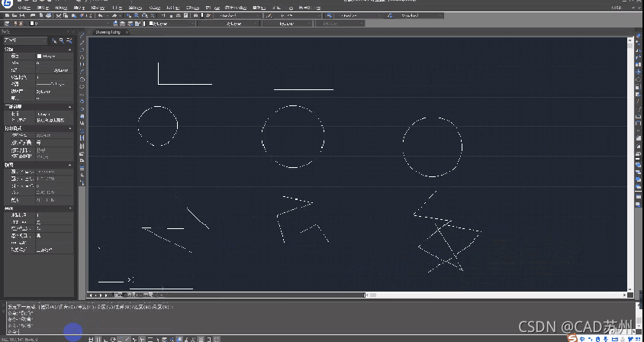Click white layer color swatch in layer dropdown
Image resolution: width=644 pixels, height=342 pixels.
pyautogui.click(x=32, y=24)
